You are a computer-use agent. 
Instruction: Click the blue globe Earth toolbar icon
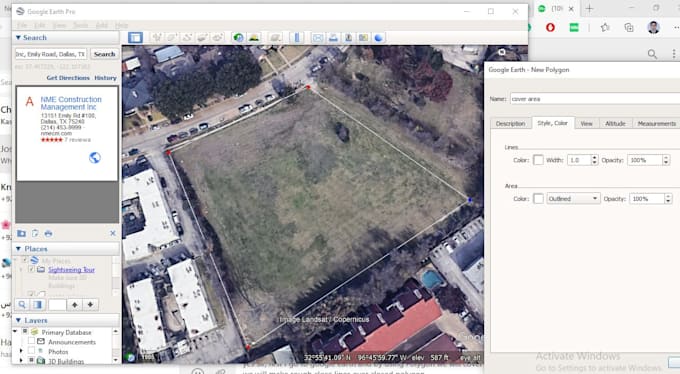pos(379,38)
